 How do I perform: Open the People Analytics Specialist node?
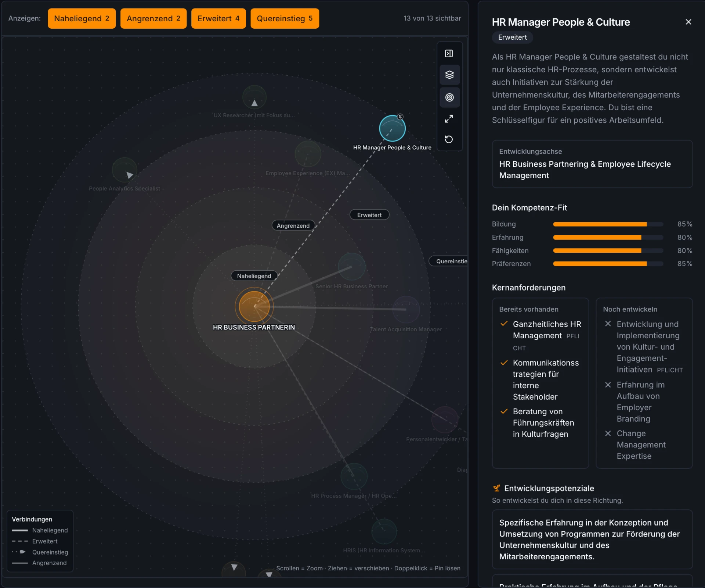pyautogui.click(x=124, y=170)
